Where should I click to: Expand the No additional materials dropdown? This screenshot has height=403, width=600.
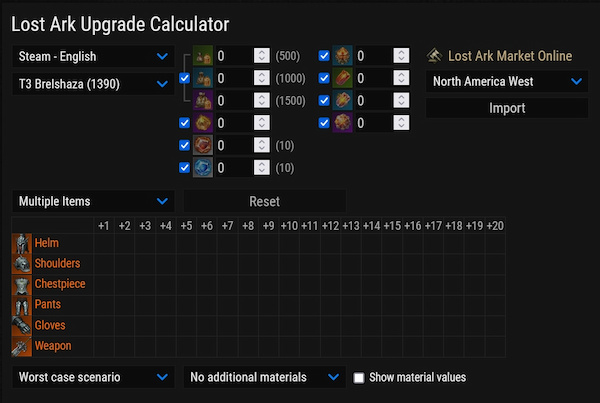point(264,378)
